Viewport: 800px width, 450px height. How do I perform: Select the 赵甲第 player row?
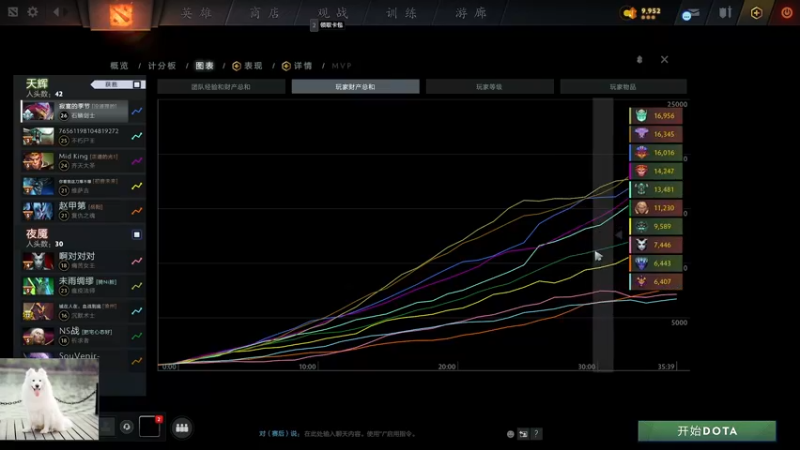(74, 211)
